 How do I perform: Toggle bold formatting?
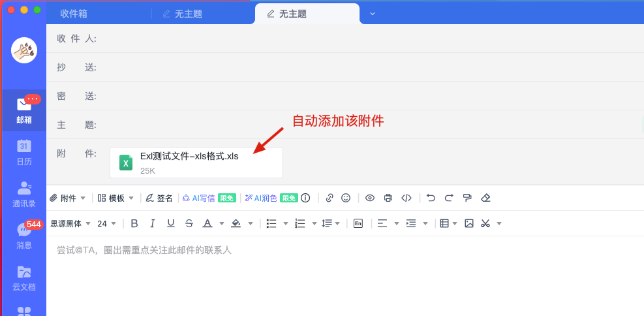click(134, 223)
